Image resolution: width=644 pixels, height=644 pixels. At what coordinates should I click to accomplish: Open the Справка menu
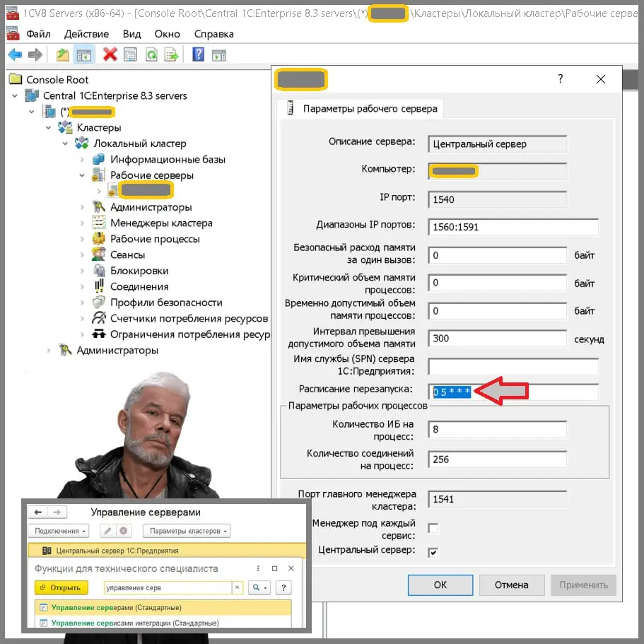(x=214, y=34)
